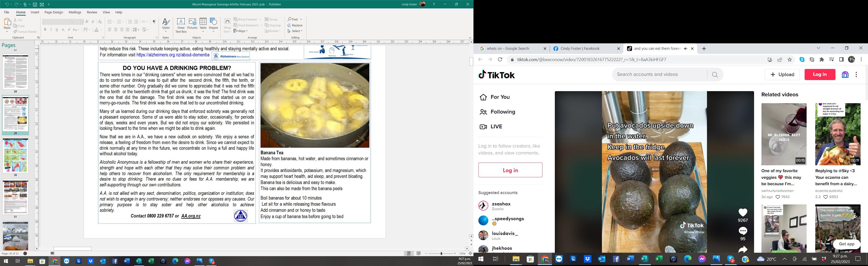Click the red Log in button
The height and width of the screenshot is (266, 868).
[819, 75]
